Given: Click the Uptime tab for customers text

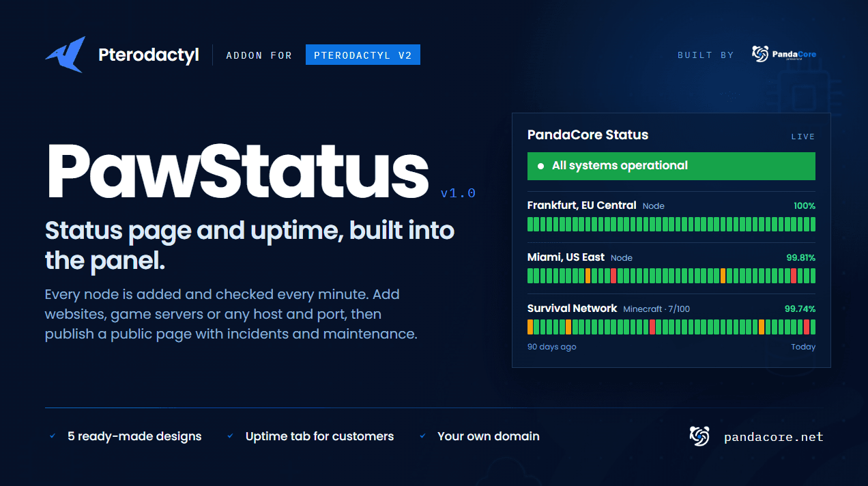Looking at the screenshot, I should [x=320, y=436].
